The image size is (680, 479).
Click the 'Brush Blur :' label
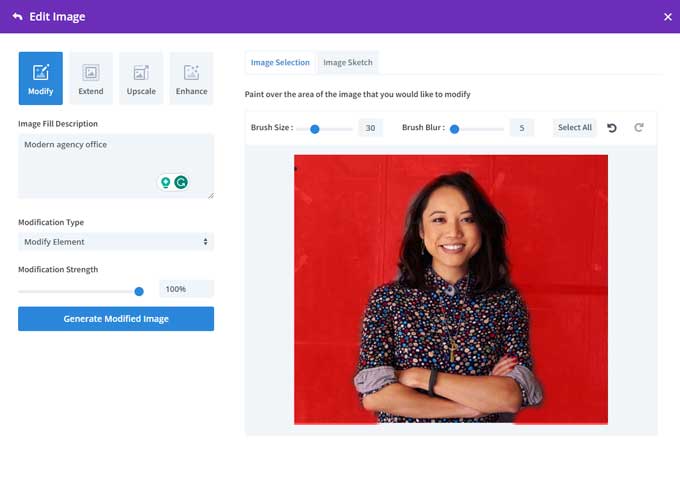423,127
